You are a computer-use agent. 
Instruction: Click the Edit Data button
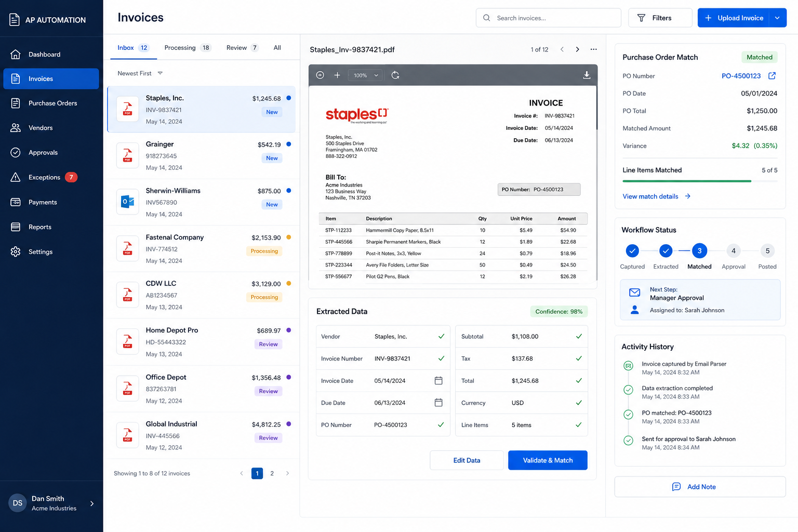tap(467, 460)
